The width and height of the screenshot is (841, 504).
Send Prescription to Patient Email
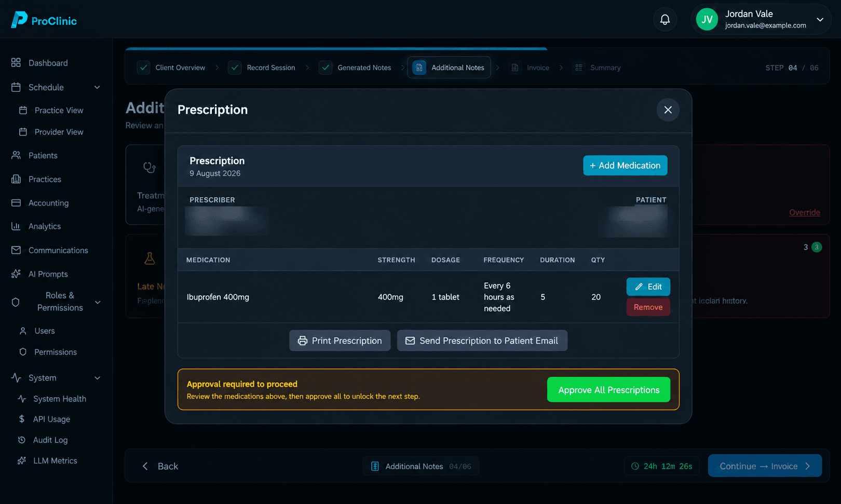pos(482,340)
